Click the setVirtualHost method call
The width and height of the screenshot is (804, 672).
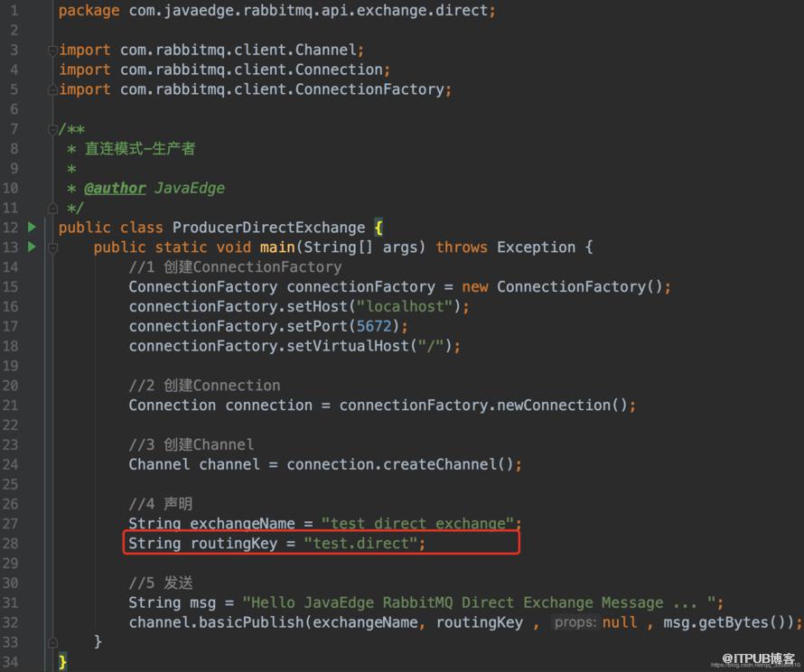click(348, 346)
